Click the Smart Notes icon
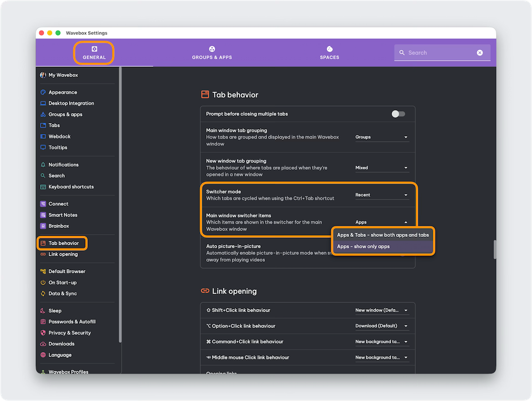532x401 pixels. tap(43, 215)
